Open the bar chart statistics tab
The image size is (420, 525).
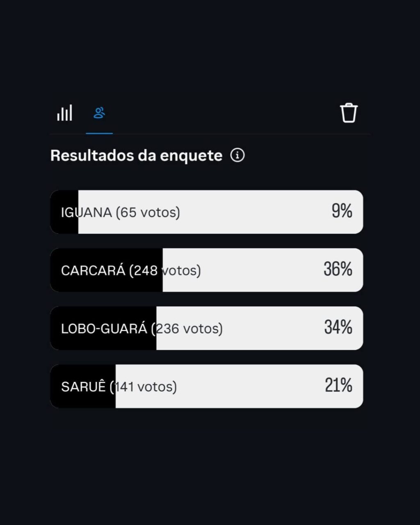point(64,113)
